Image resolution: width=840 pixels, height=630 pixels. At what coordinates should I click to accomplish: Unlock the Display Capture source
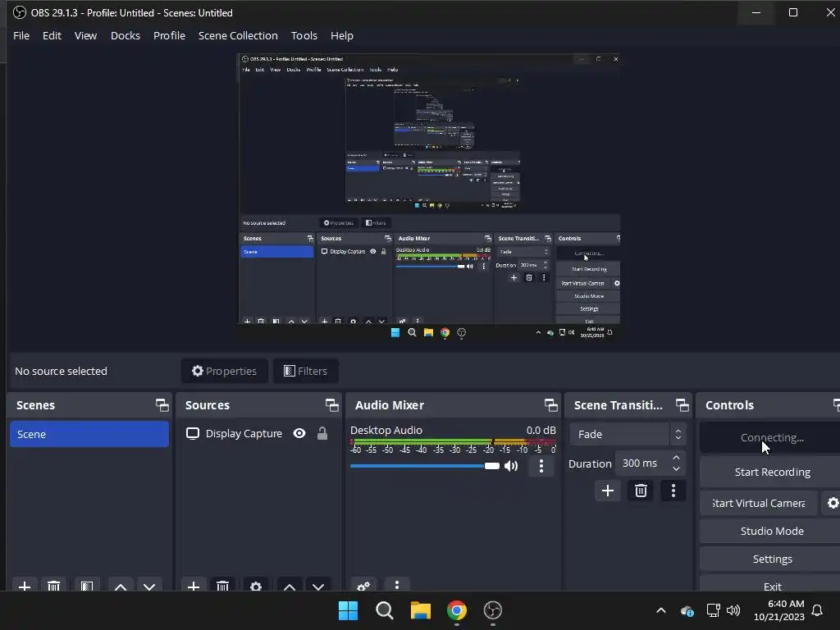pyautogui.click(x=322, y=433)
